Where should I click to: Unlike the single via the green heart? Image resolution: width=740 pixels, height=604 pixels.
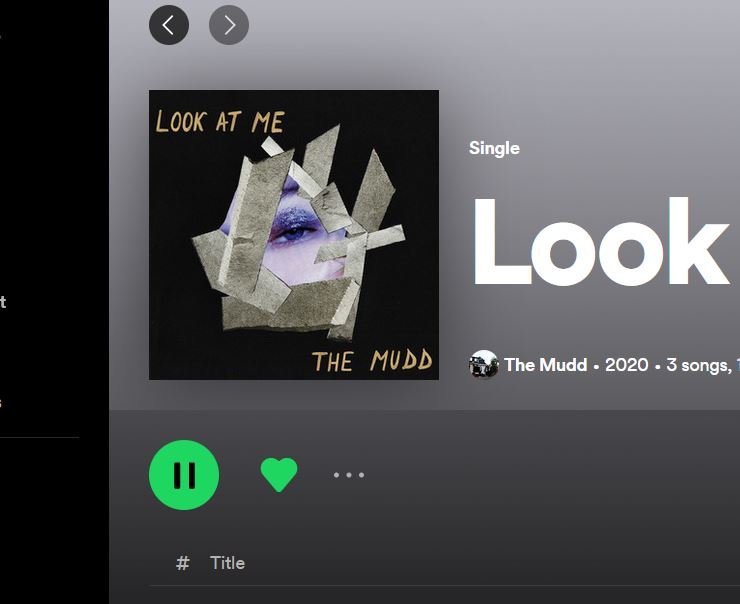coord(279,475)
